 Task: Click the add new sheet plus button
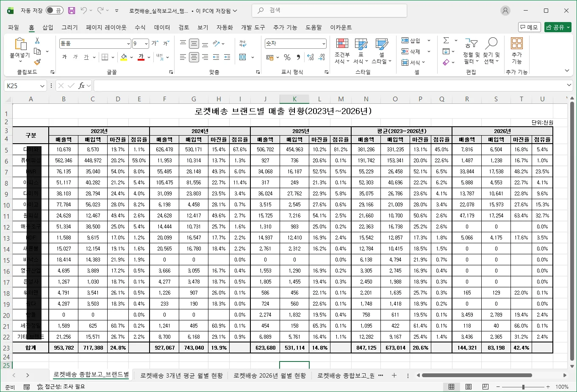(x=394, y=375)
